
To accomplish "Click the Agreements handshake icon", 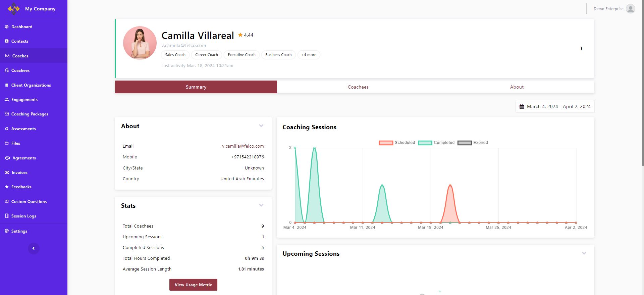I will tap(7, 158).
